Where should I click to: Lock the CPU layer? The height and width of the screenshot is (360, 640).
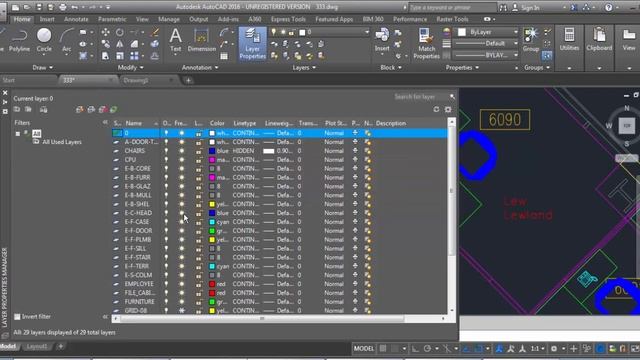click(x=198, y=160)
